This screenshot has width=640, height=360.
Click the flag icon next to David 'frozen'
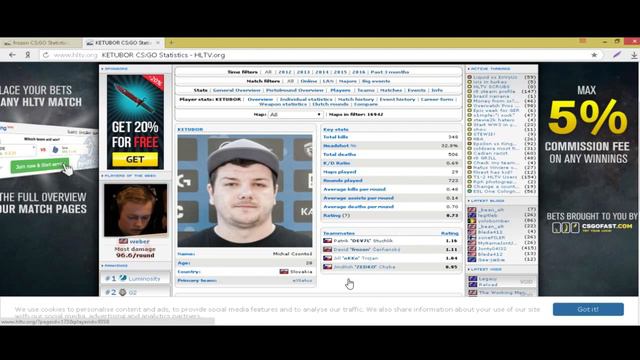coord(327,249)
